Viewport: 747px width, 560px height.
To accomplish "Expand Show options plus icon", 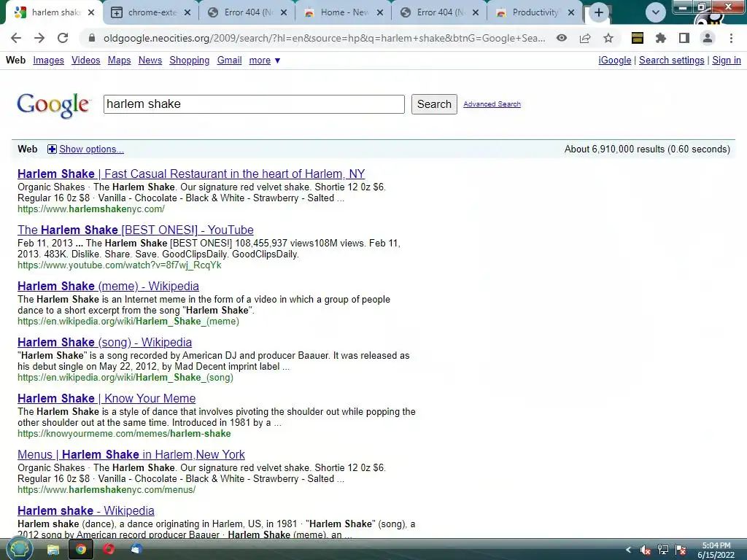I will (52, 149).
